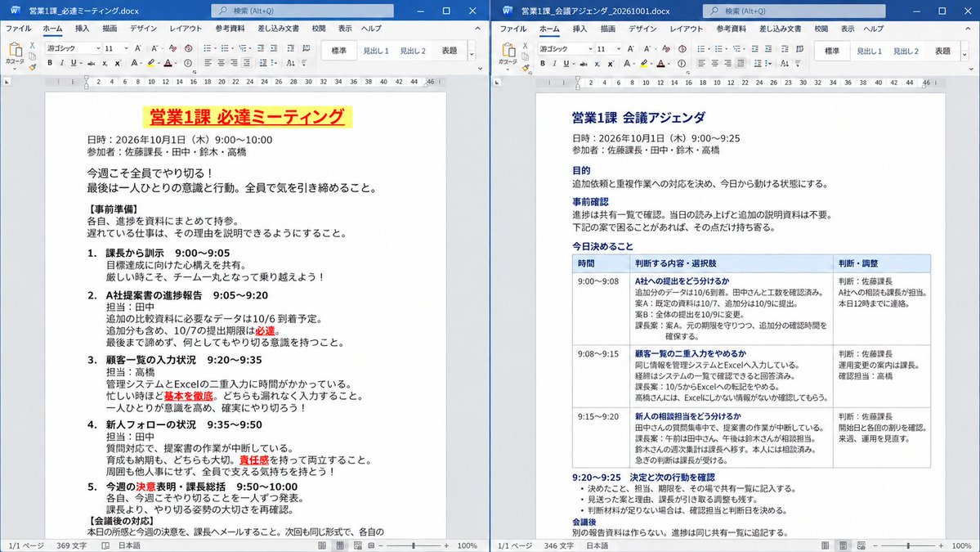This screenshot has width=980, height=552.
Task: Expand the styles gallery in the right window
Action: tap(965, 55)
